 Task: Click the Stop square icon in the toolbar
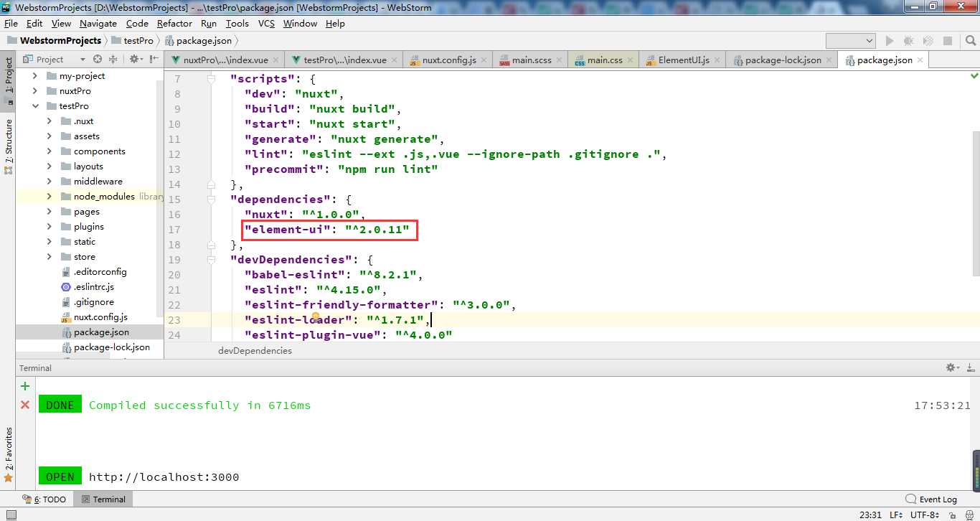(948, 41)
